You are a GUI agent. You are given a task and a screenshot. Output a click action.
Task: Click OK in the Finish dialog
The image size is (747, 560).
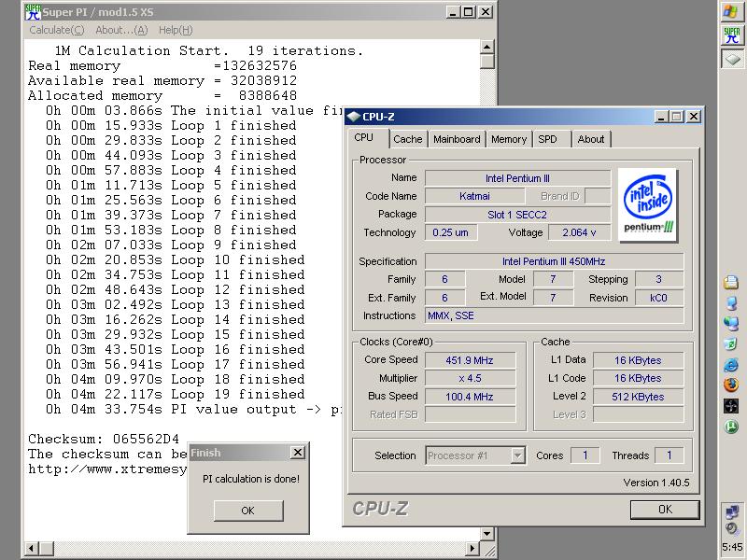[248, 511]
